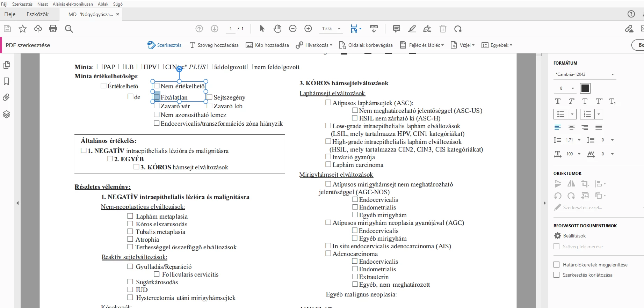644x308 pixels.
Task: Click the Save file icon
Action: click(x=7, y=29)
